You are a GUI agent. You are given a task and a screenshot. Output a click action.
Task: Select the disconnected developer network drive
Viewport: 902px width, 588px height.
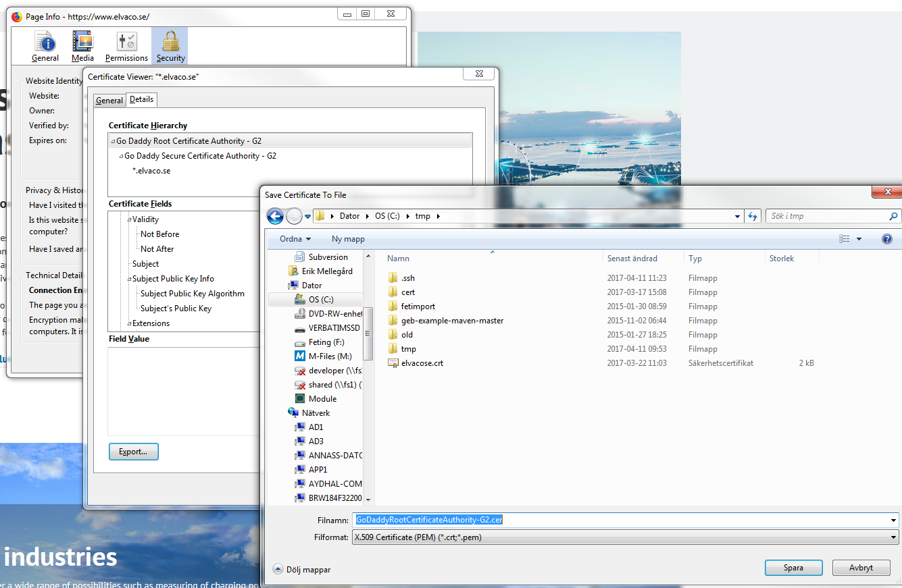(x=329, y=371)
